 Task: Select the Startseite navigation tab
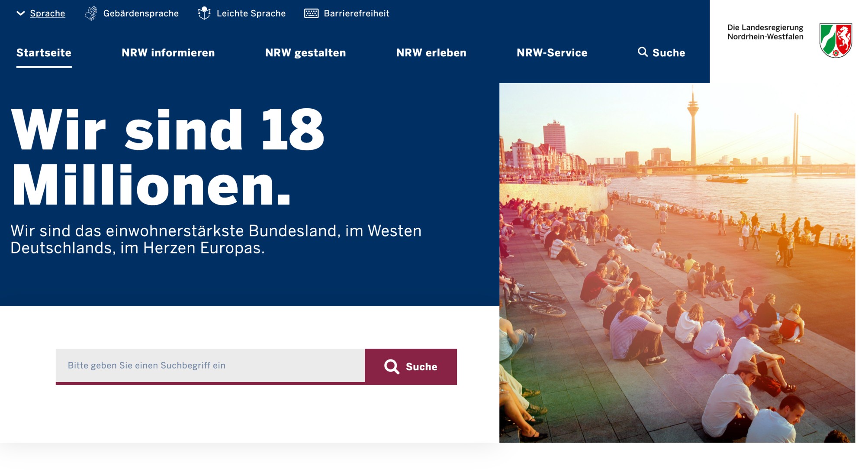tap(44, 53)
